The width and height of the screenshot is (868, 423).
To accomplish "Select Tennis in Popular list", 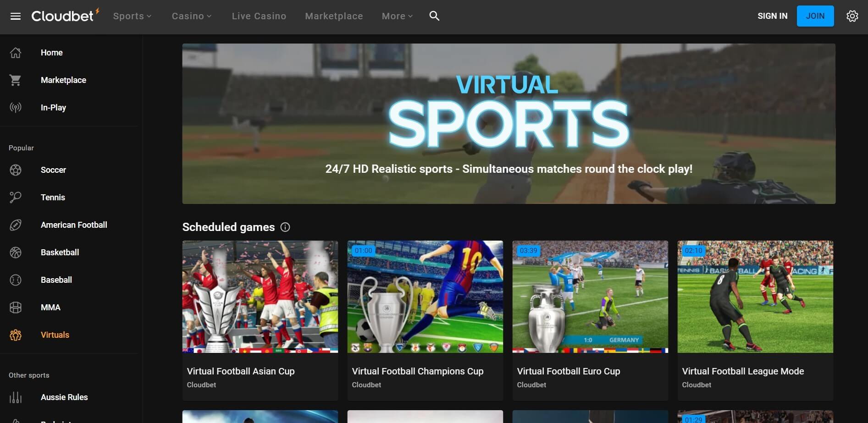I will 53,198.
